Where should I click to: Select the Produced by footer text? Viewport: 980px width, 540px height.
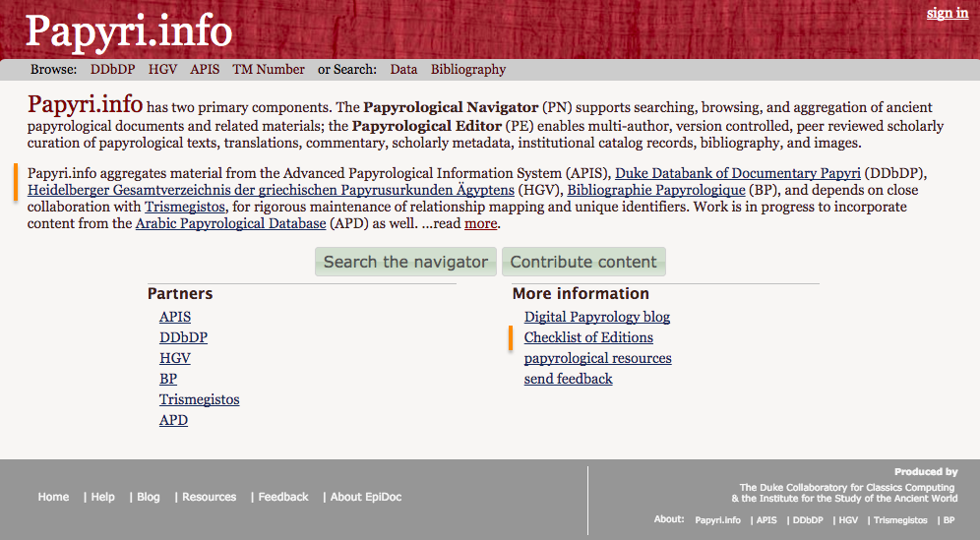[926, 472]
